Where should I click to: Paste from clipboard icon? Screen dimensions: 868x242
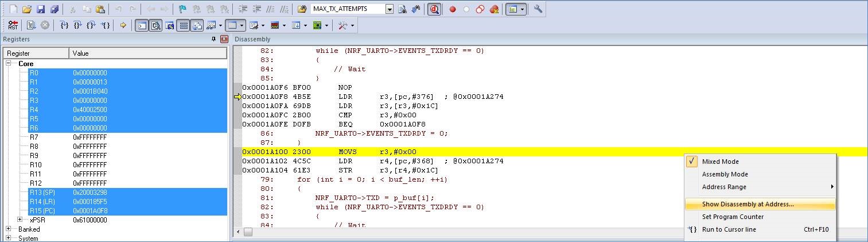pyautogui.click(x=100, y=9)
